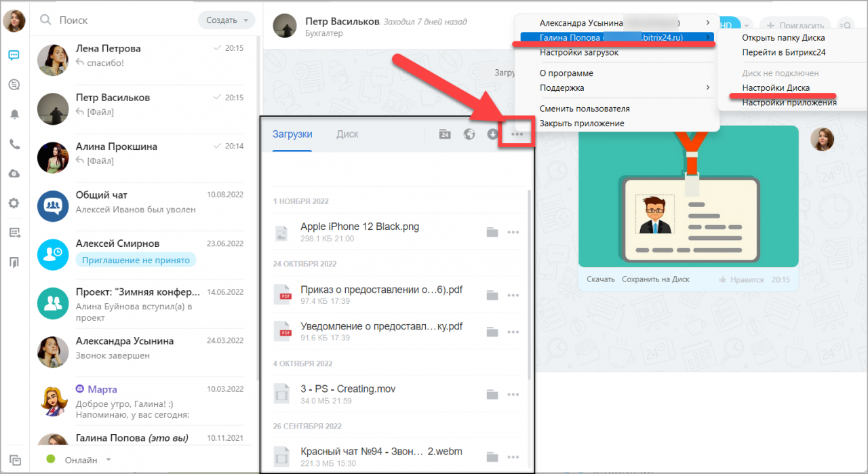Open the cloud download icon in sidebar
The height and width of the screenshot is (474, 868).
click(x=14, y=174)
